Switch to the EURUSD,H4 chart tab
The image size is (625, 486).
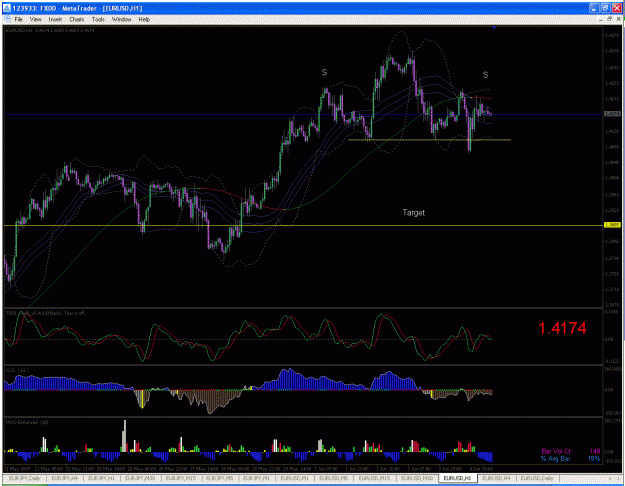[496, 478]
